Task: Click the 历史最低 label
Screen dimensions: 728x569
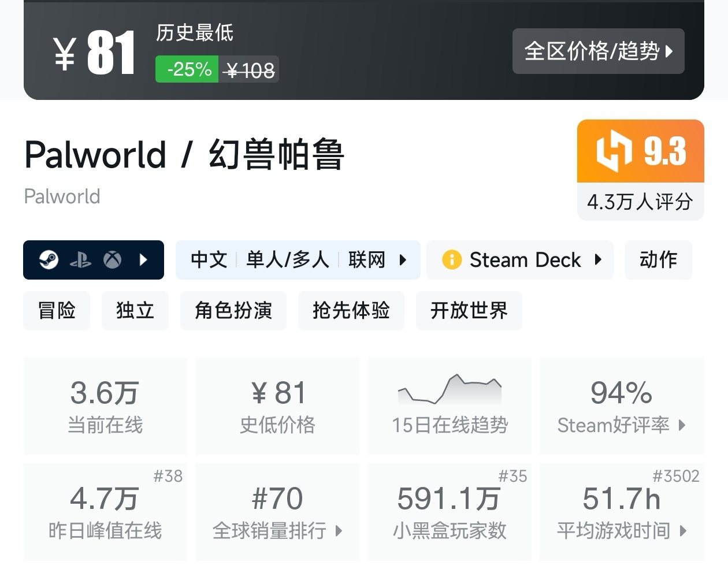Action: tap(195, 33)
